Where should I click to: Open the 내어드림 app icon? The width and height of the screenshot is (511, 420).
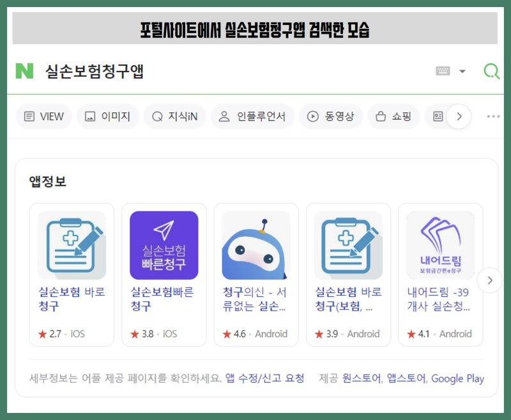click(x=440, y=245)
